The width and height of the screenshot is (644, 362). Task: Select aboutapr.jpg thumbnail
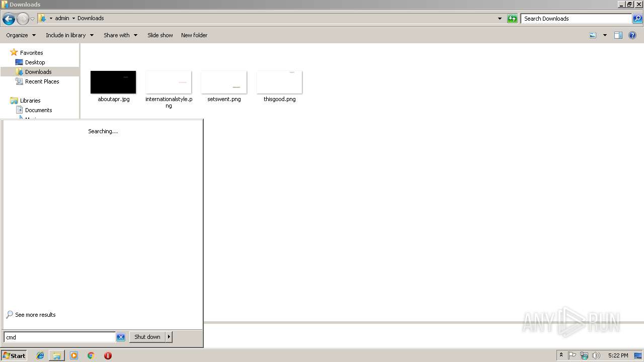point(113,82)
